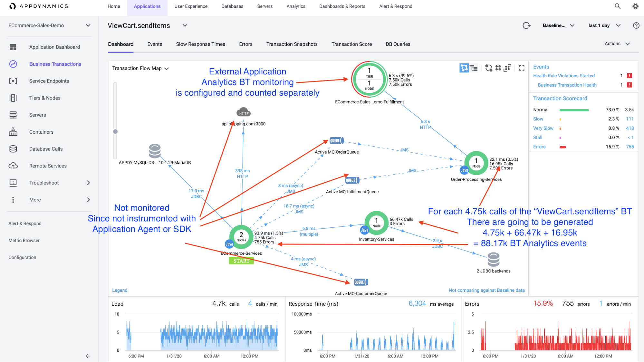Switch to flow map graph view
Viewport: 644px width, 362px height.
pos(464,68)
